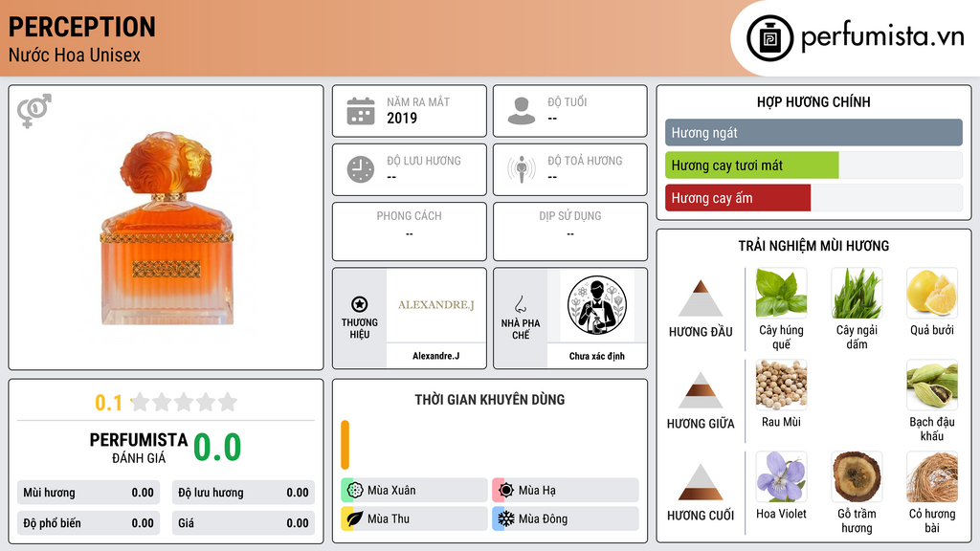The height and width of the screenshot is (551, 980).
Task: Click the unisex gender symbol icon
Action: 34,111
